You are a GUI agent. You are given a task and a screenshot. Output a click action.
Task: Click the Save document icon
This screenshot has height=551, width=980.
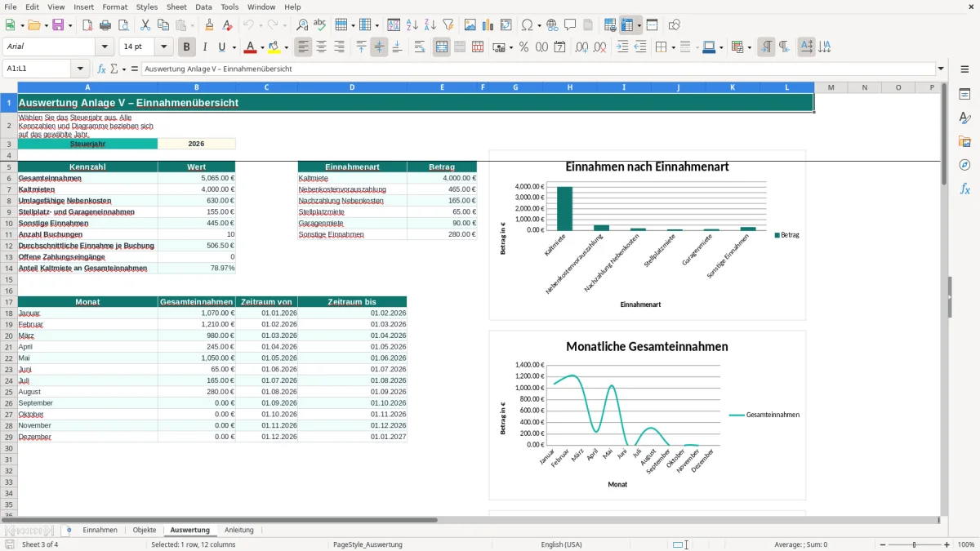click(58, 25)
